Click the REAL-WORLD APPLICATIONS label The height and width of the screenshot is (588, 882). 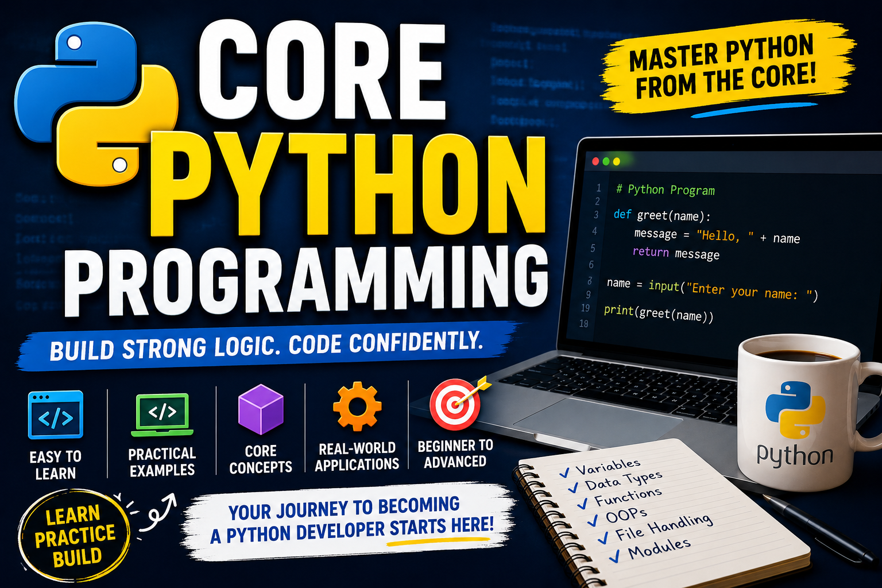(357, 457)
